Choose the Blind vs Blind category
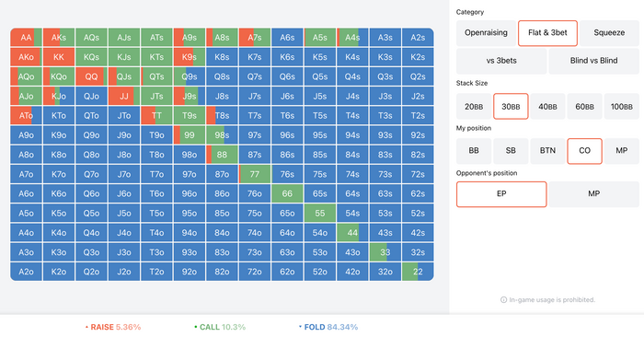 (x=593, y=61)
